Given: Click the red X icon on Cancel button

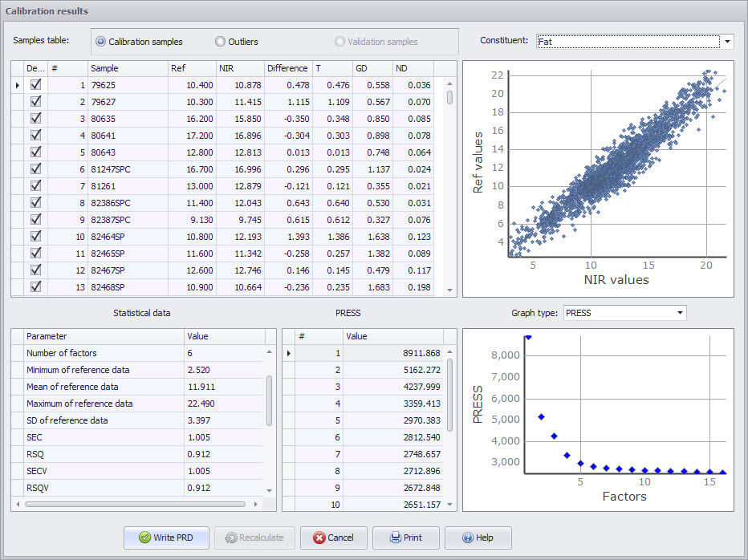Looking at the screenshot, I should click(319, 538).
